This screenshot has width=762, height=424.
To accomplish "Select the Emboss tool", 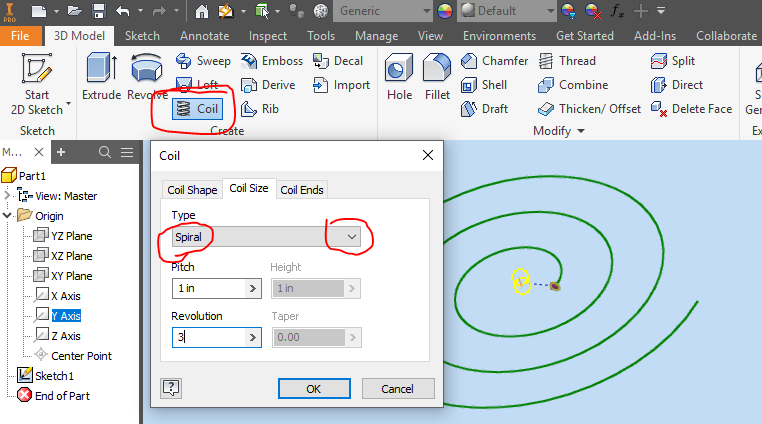I will pos(272,61).
